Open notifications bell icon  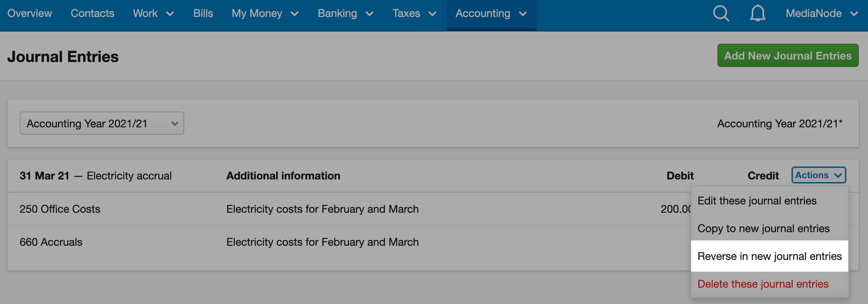758,14
